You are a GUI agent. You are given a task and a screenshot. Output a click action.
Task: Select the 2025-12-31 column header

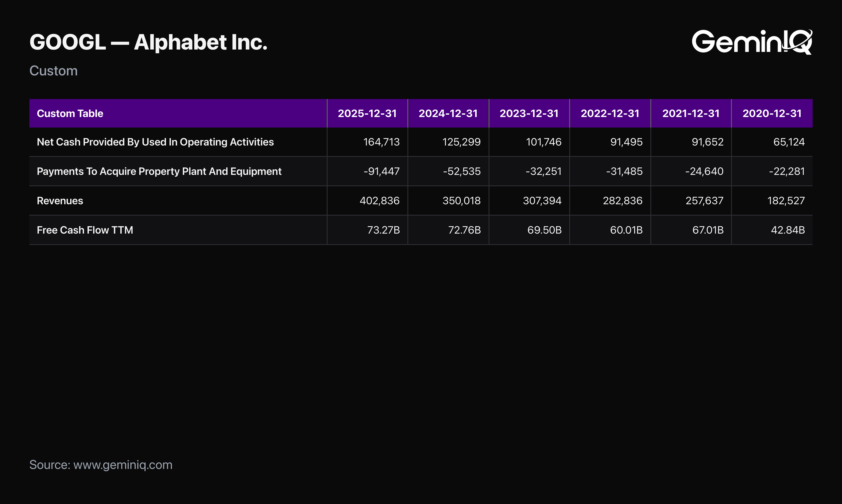click(x=367, y=113)
